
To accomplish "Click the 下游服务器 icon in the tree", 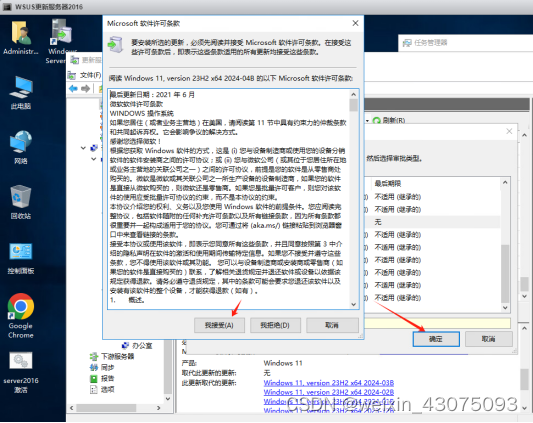I will tap(93, 356).
